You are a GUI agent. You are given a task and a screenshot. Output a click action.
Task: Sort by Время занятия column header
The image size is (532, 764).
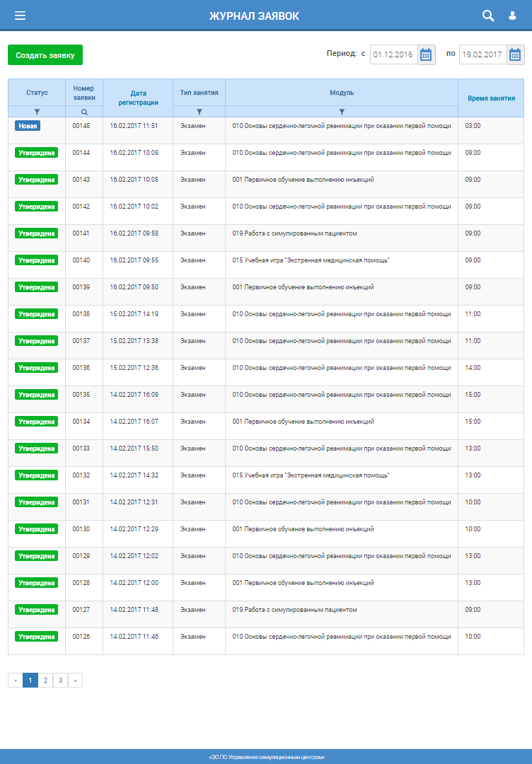click(491, 98)
